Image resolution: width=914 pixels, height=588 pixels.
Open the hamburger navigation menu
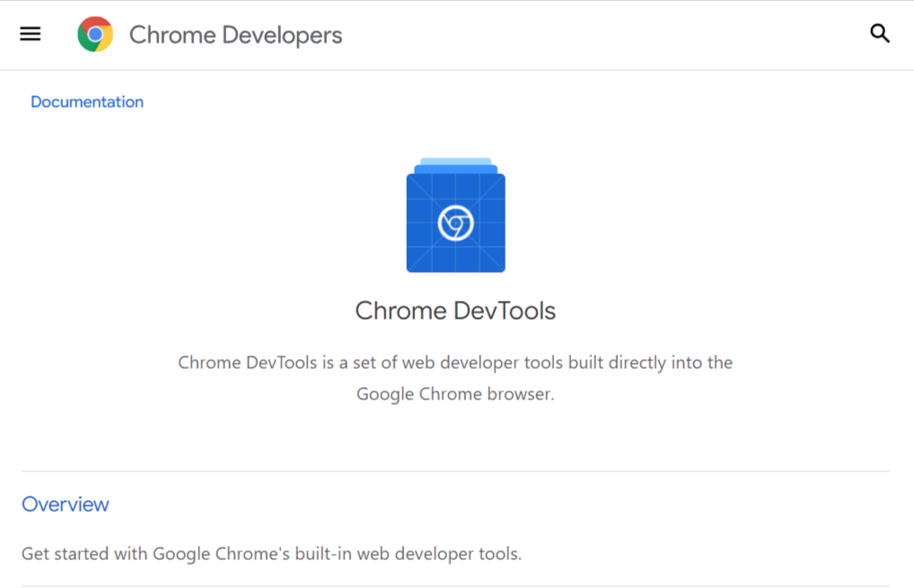click(x=31, y=34)
